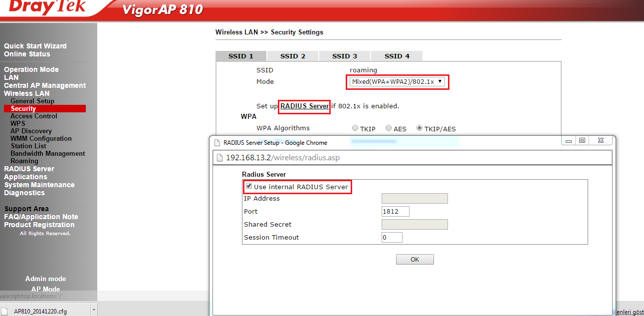Minimize the RADIUS Server Setup popup window
Image resolution: width=644 pixels, height=316 pixels.
(568, 141)
